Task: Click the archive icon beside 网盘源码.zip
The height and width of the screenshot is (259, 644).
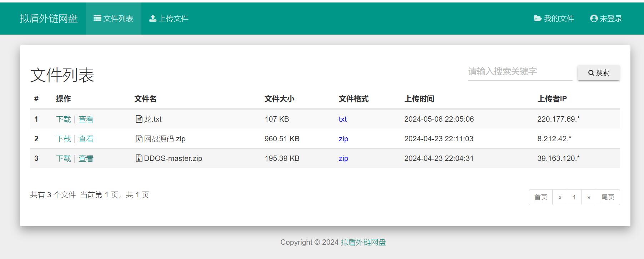Action: 139,139
